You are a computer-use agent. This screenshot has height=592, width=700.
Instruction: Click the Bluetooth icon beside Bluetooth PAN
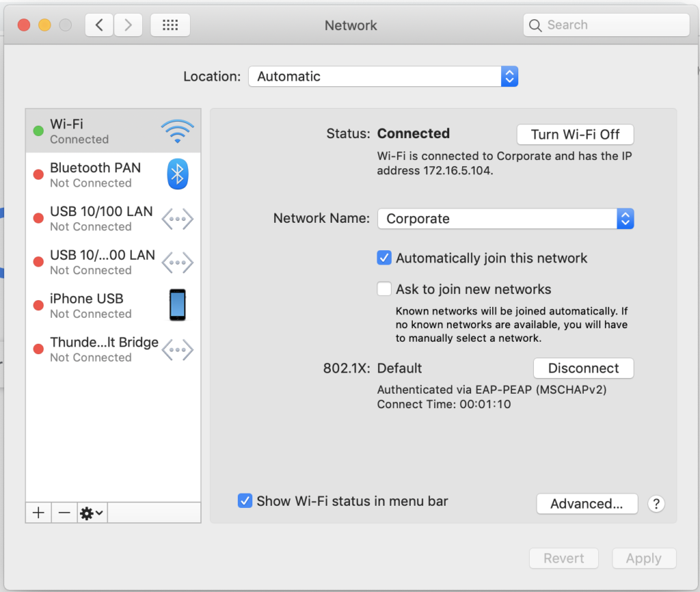point(177,174)
